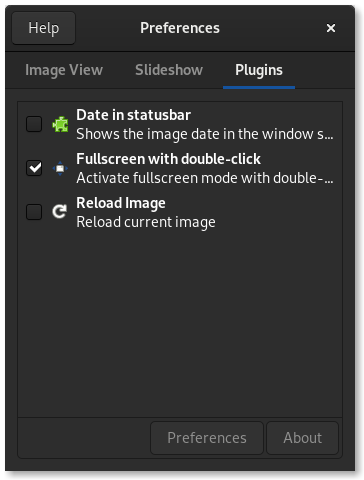Close the Preferences dialog with X
Viewport: 364px width, 480px height.
tap(331, 28)
